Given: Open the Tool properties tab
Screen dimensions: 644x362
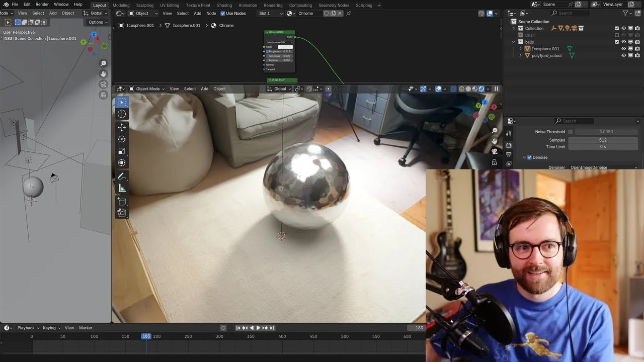Looking at the screenshot, I should coord(509,133).
